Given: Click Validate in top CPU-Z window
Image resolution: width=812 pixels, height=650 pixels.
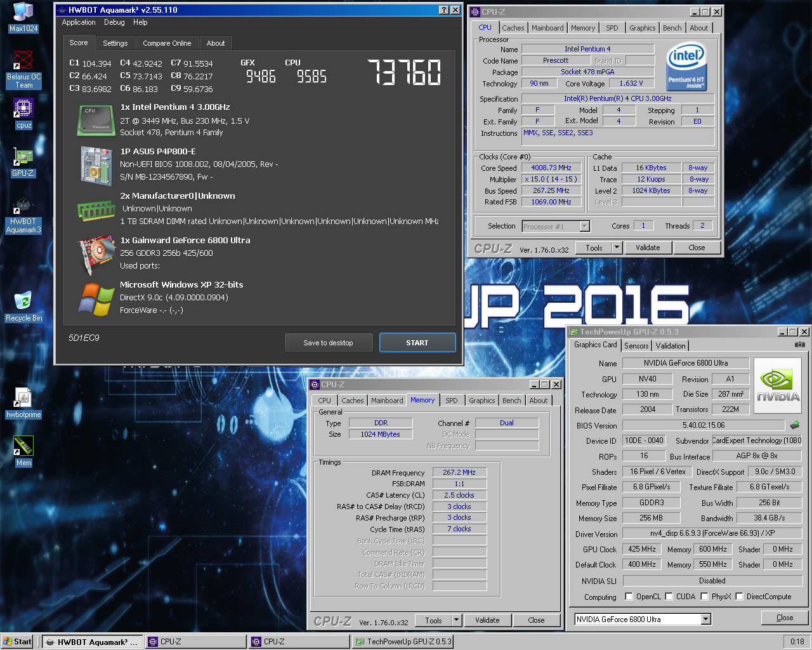Looking at the screenshot, I should pos(648,248).
